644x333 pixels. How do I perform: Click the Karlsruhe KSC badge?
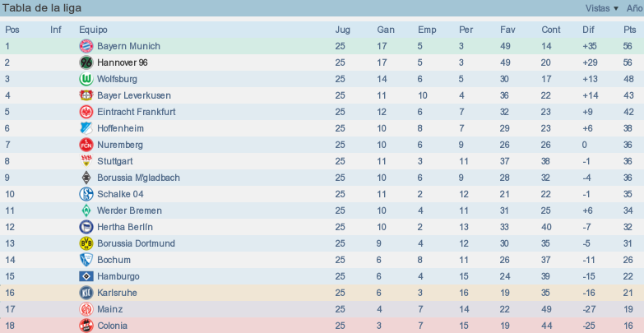pyautogui.click(x=86, y=293)
